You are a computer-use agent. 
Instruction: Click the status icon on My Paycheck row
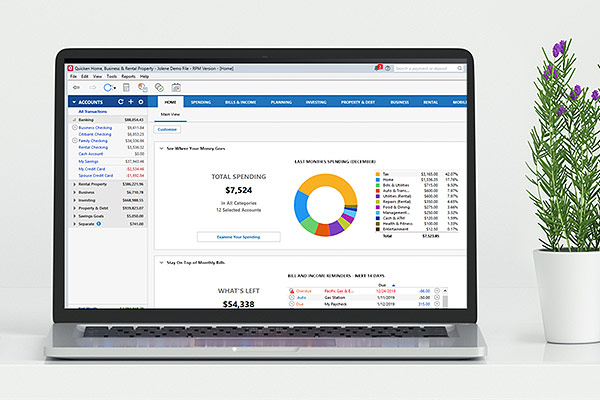(x=292, y=304)
